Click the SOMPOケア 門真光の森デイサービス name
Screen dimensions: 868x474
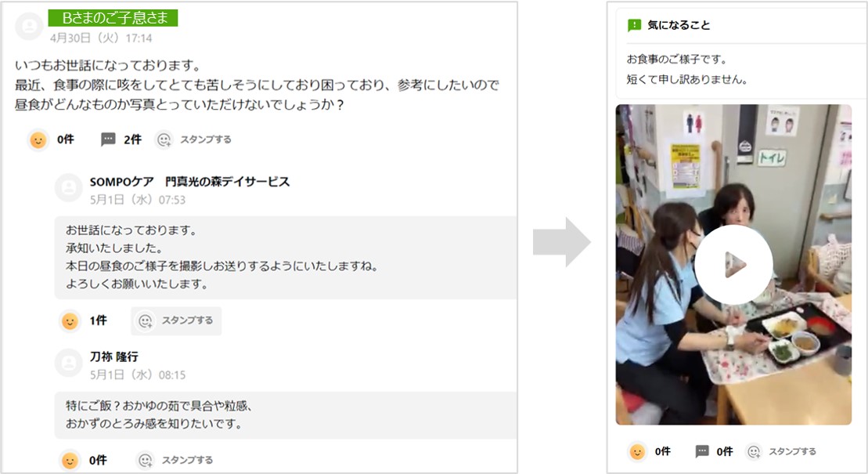[x=190, y=182]
